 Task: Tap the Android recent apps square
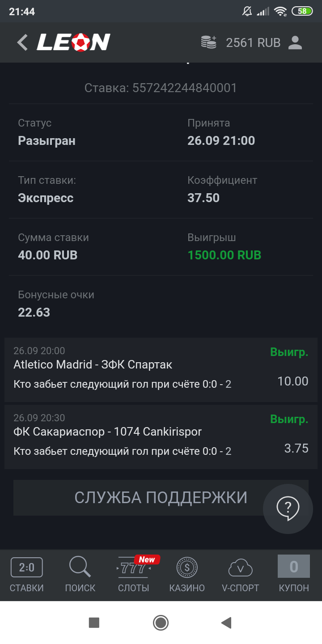pos(94,623)
